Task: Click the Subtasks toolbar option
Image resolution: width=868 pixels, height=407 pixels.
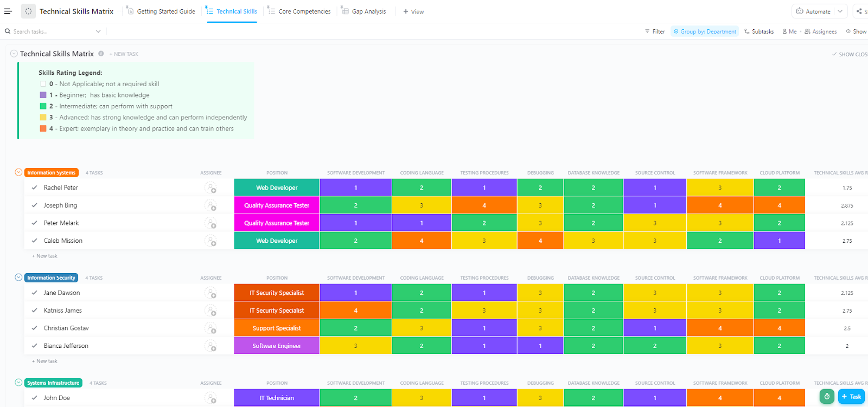Action: 759,31
